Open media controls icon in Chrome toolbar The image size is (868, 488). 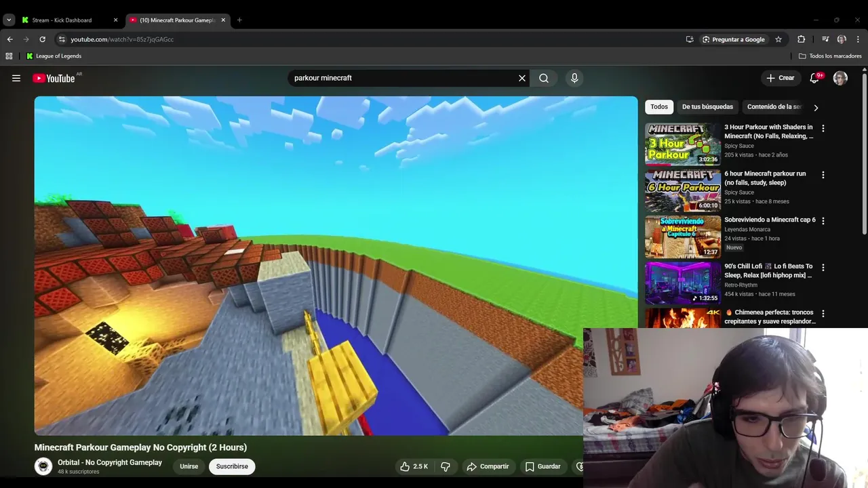pyautogui.click(x=825, y=39)
